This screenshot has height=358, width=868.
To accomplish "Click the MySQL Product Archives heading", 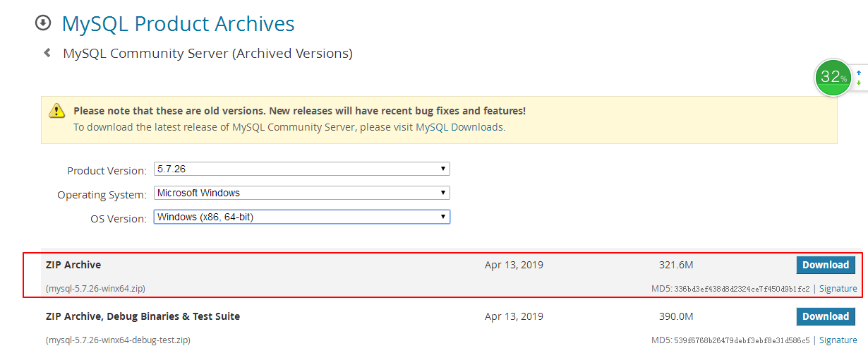I will (x=178, y=24).
